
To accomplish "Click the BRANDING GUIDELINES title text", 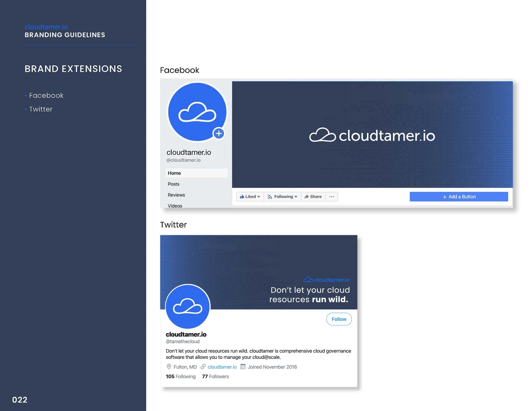I will click(65, 35).
